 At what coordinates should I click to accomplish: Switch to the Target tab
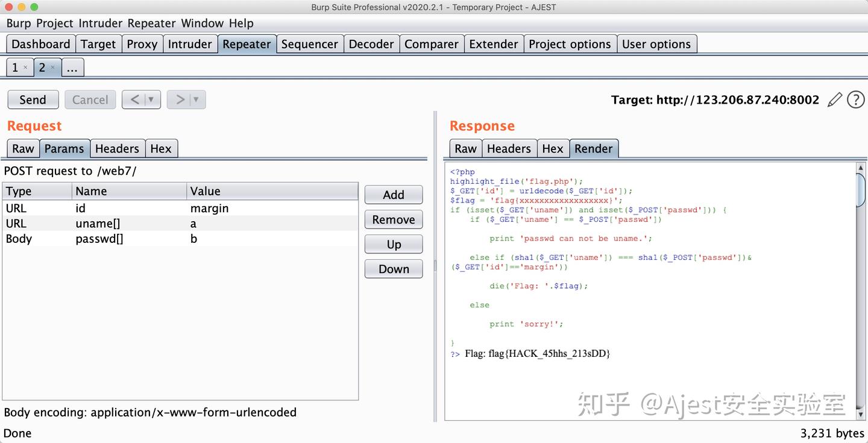point(98,44)
